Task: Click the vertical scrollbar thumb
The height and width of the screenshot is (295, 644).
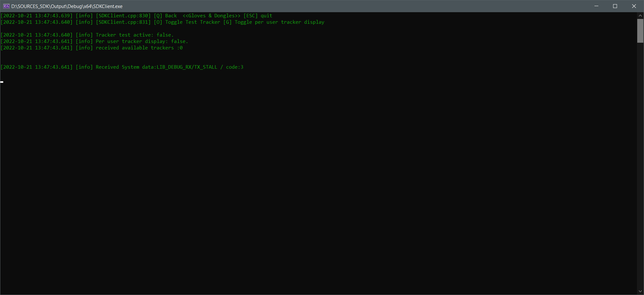Action: pos(640,31)
